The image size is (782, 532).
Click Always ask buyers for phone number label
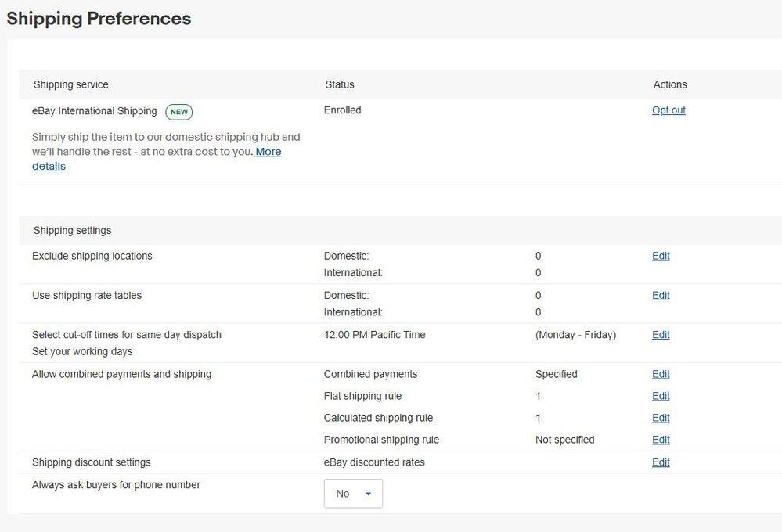[116, 484]
